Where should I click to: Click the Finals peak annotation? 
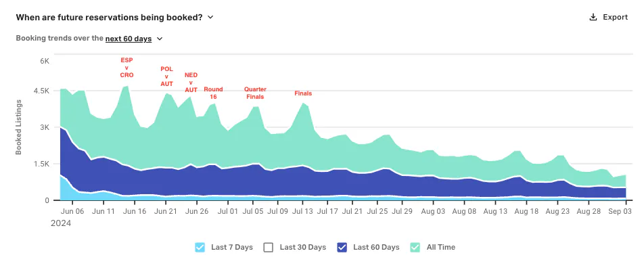pyautogui.click(x=303, y=93)
